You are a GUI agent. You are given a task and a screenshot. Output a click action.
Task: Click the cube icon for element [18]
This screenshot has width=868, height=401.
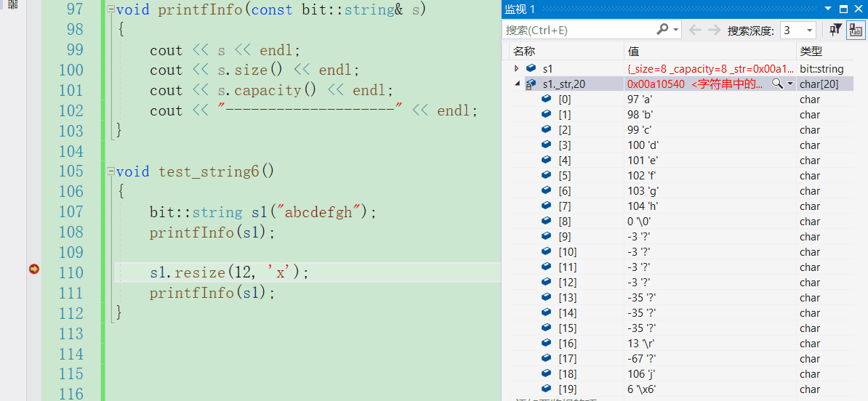click(x=547, y=373)
